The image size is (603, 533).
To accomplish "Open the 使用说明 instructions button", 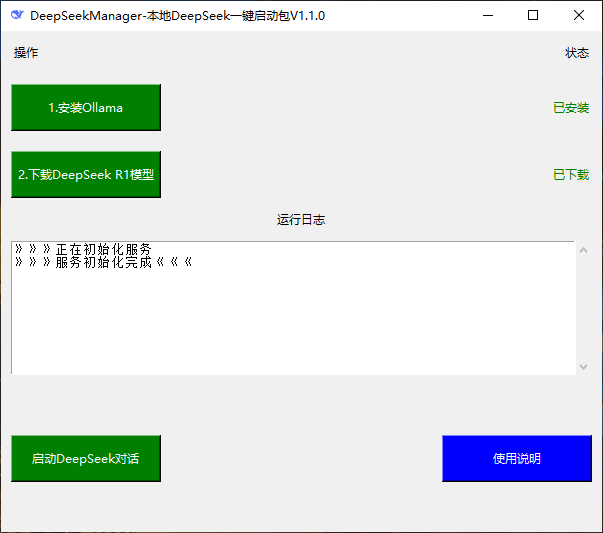I will tap(517, 458).
